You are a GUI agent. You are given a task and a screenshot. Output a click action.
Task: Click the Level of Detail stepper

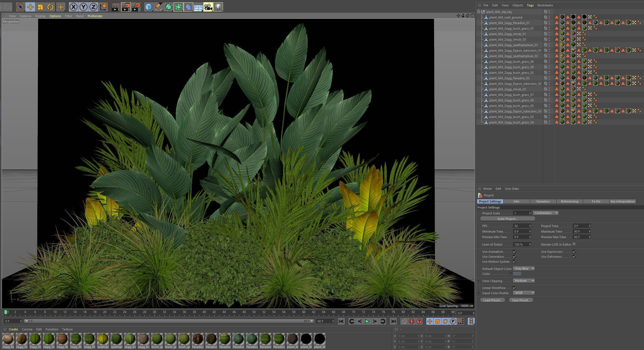click(530, 244)
